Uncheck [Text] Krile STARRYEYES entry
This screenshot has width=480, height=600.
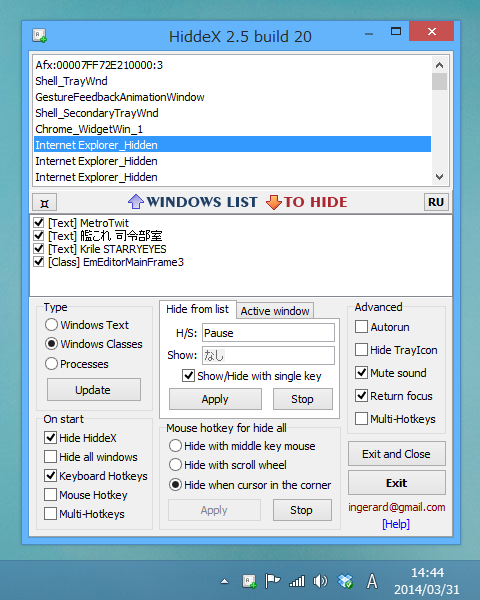[x=39, y=249]
